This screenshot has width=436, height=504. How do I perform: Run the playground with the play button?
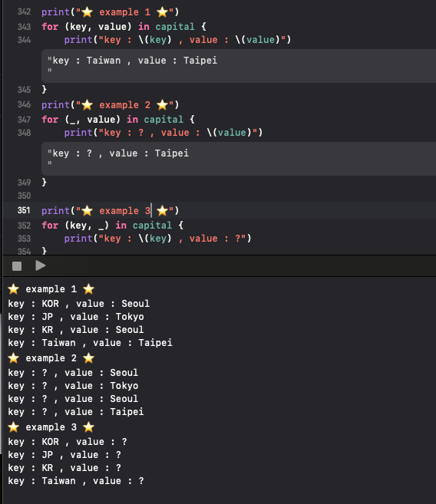(40, 265)
